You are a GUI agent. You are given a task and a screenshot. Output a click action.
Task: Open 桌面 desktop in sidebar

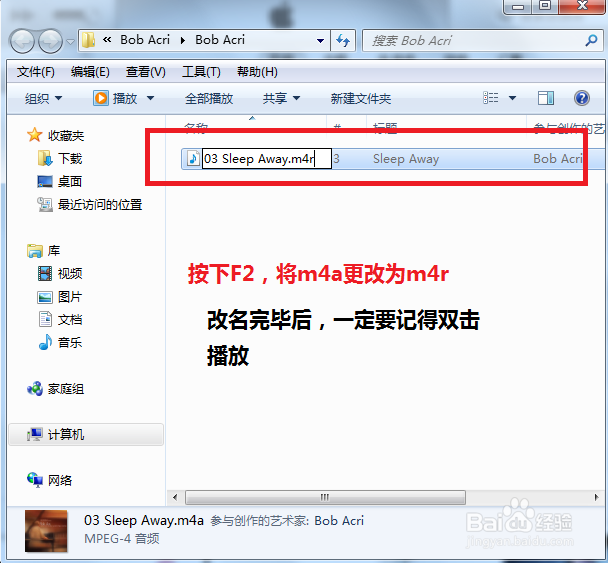pos(70,181)
